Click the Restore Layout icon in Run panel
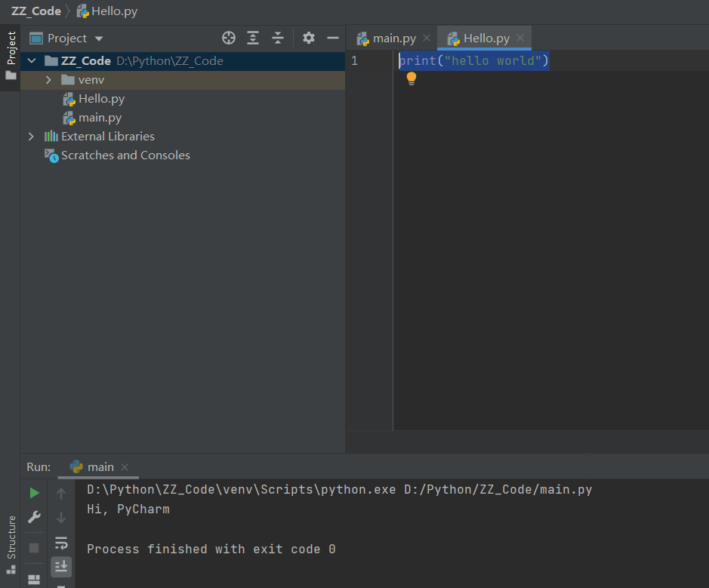709x588 pixels. [x=34, y=579]
